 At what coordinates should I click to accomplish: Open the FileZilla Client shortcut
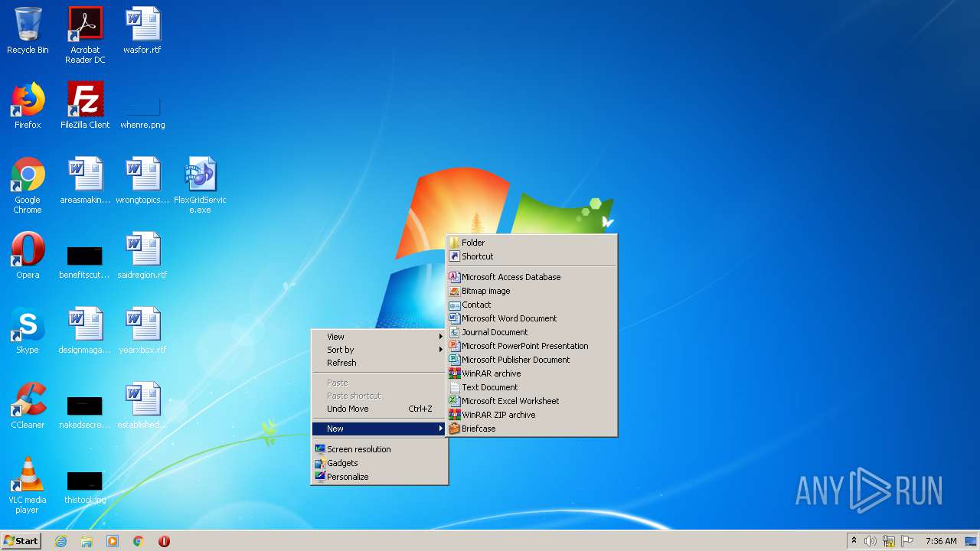[85, 106]
